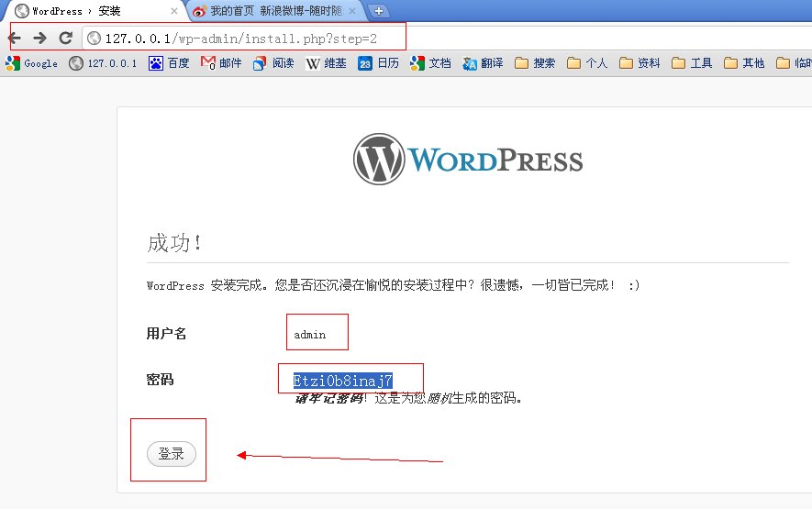Open the partially visible 临时 bookmark folder
This screenshot has height=509, width=812.
click(x=794, y=63)
